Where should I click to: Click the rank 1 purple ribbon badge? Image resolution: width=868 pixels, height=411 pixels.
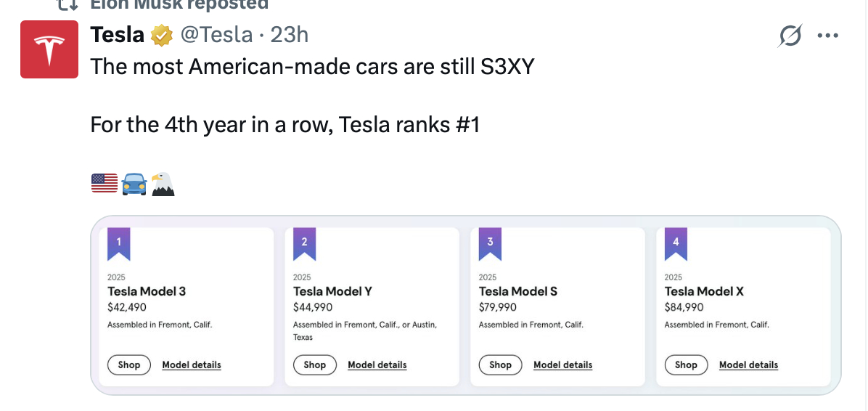119,244
